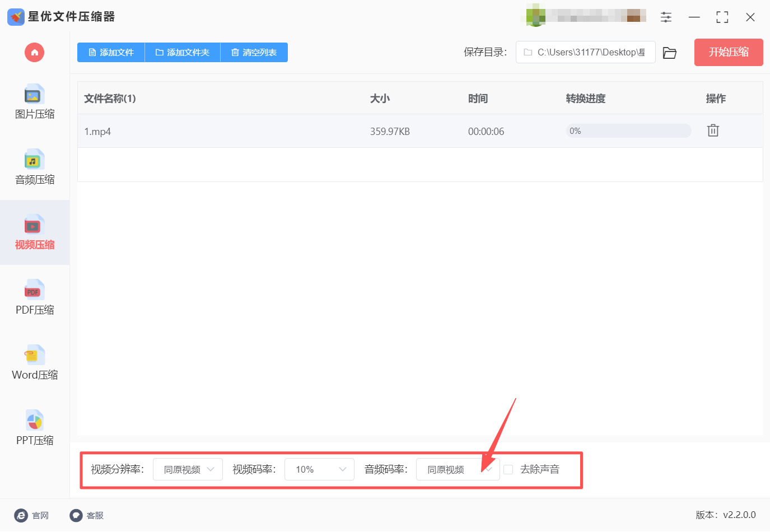770x532 pixels.
Task: Expand the 音频码率 audio bitrate dropdown
Action: click(x=458, y=469)
